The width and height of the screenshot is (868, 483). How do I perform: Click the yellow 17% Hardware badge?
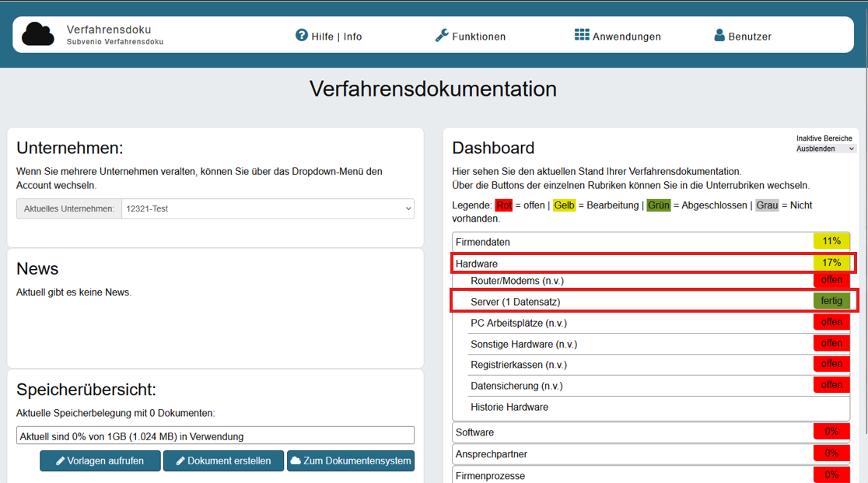(831, 263)
